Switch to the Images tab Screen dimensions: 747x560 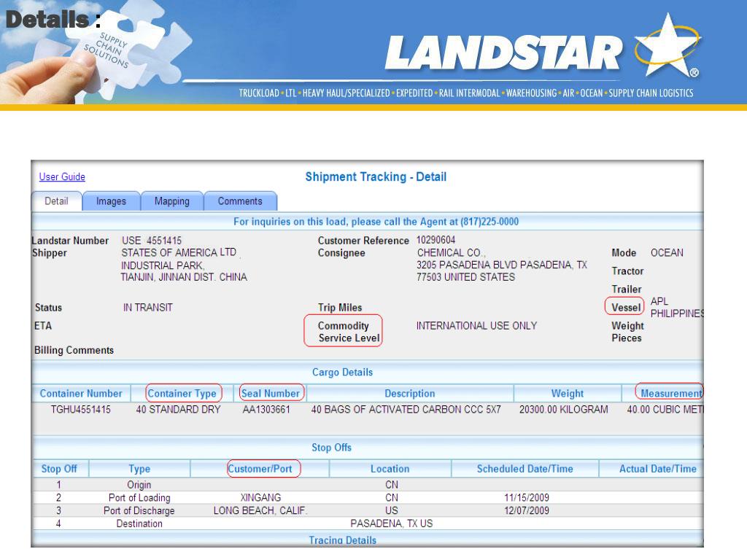tap(111, 201)
